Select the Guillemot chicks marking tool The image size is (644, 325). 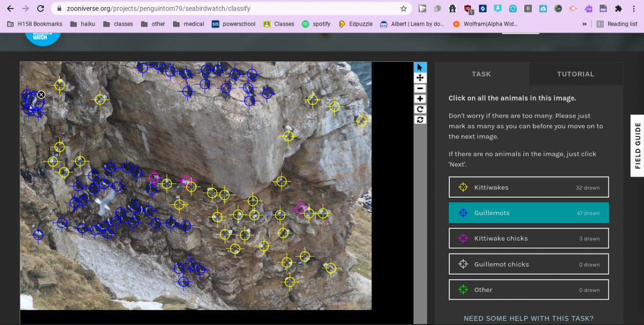[529, 264]
